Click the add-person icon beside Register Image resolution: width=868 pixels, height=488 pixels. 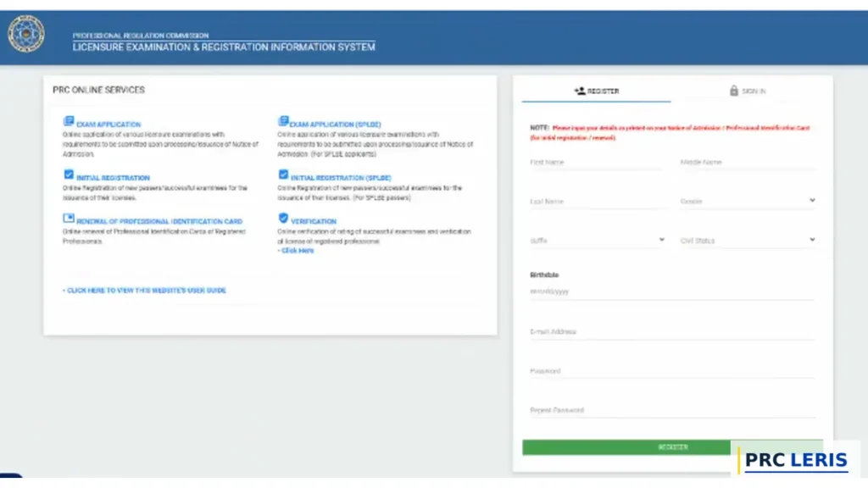tap(580, 91)
